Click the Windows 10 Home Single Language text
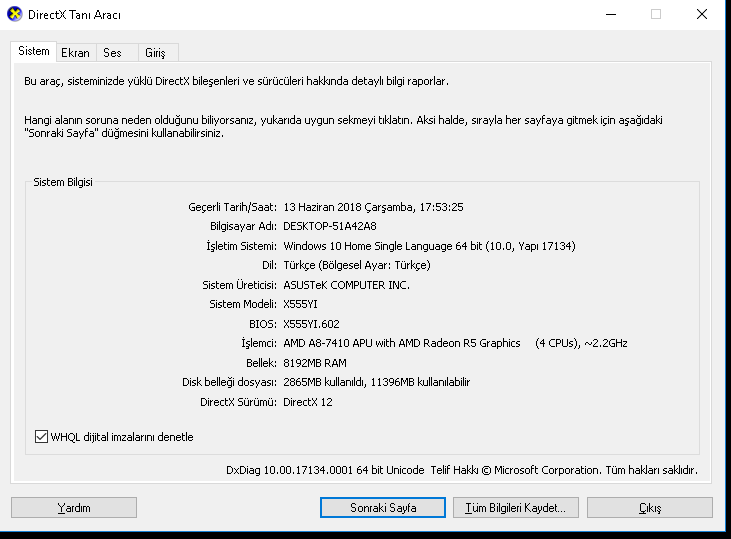Viewport: 731px width, 539px height. (368, 246)
